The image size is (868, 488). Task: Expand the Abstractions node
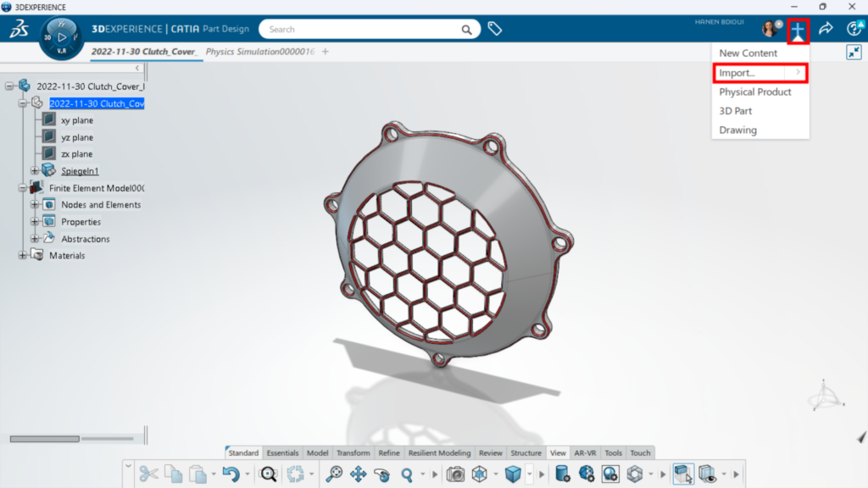tap(34, 239)
